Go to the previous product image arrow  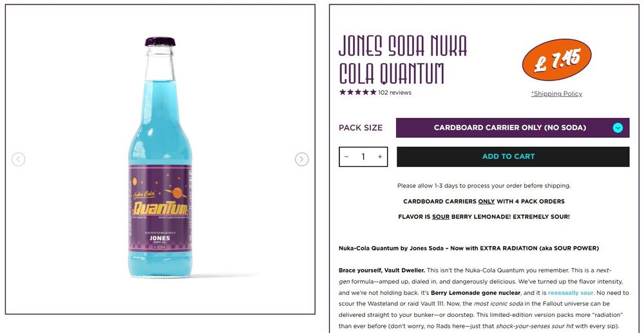click(x=19, y=159)
